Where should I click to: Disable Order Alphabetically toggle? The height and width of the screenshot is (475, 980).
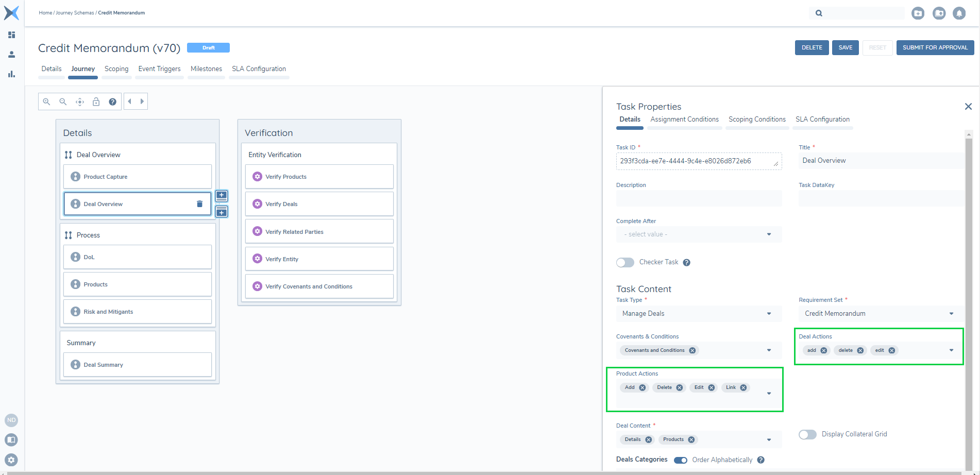[680, 460]
